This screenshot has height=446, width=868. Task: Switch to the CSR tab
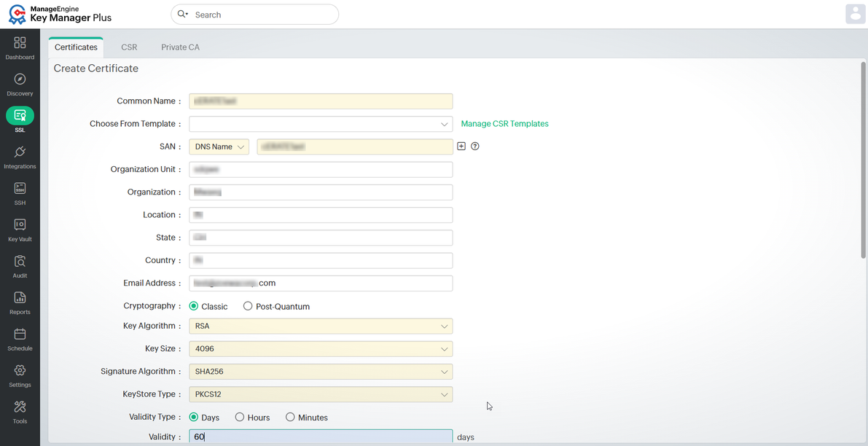[x=129, y=47]
